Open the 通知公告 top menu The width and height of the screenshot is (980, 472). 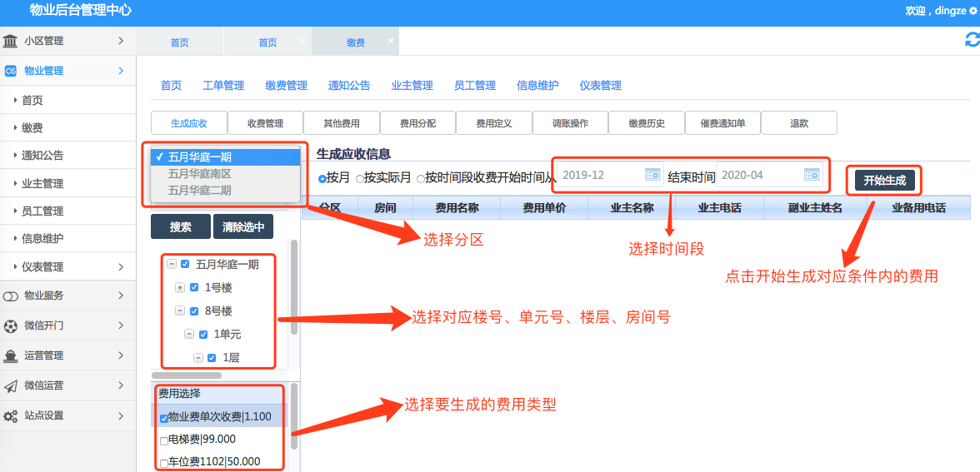tap(349, 86)
